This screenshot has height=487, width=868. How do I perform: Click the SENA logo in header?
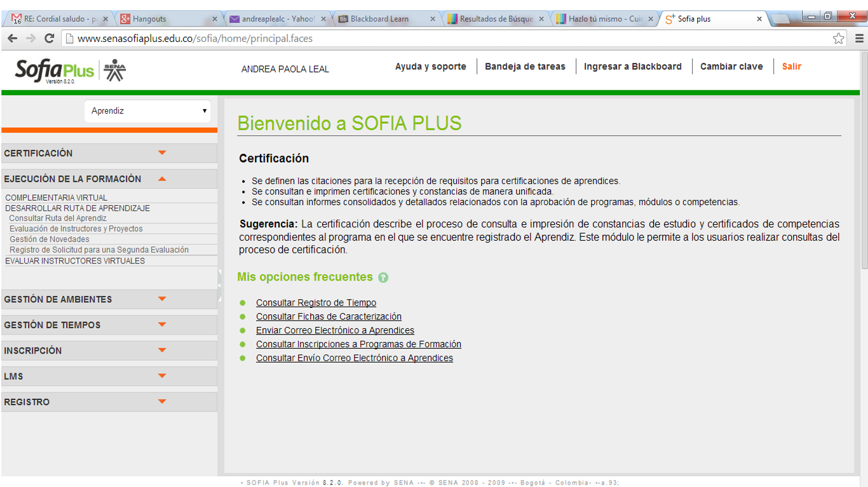coord(115,70)
